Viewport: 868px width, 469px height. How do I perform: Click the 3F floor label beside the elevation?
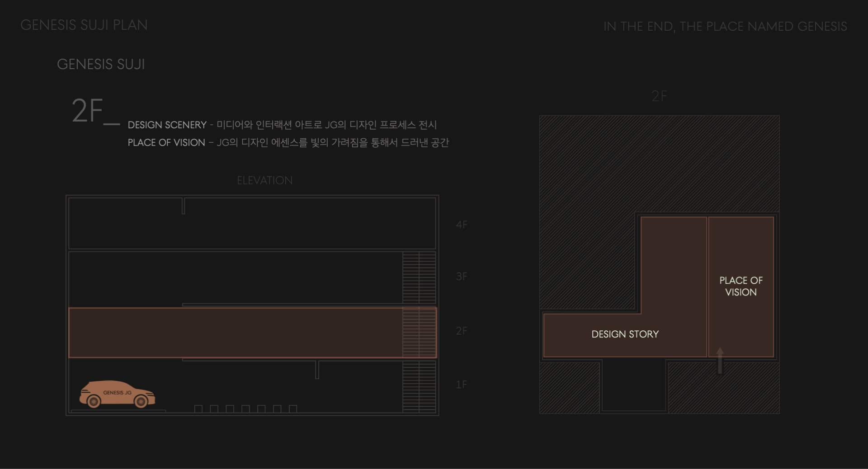pos(462,276)
